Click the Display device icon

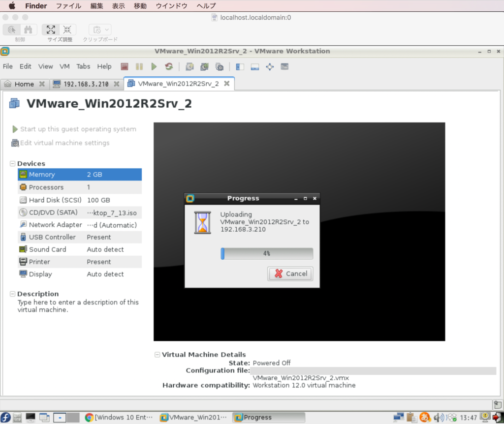[23, 274]
